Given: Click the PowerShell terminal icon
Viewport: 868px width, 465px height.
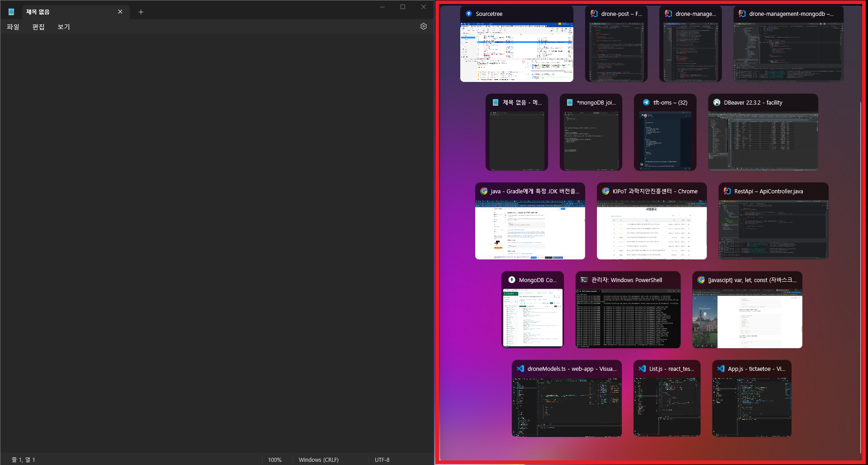Looking at the screenshot, I should (584, 280).
